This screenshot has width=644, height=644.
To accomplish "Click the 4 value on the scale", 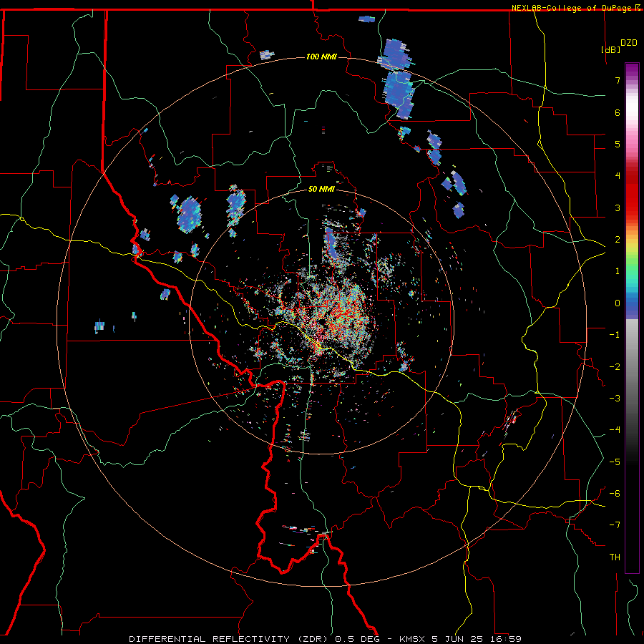I will coord(618,176).
